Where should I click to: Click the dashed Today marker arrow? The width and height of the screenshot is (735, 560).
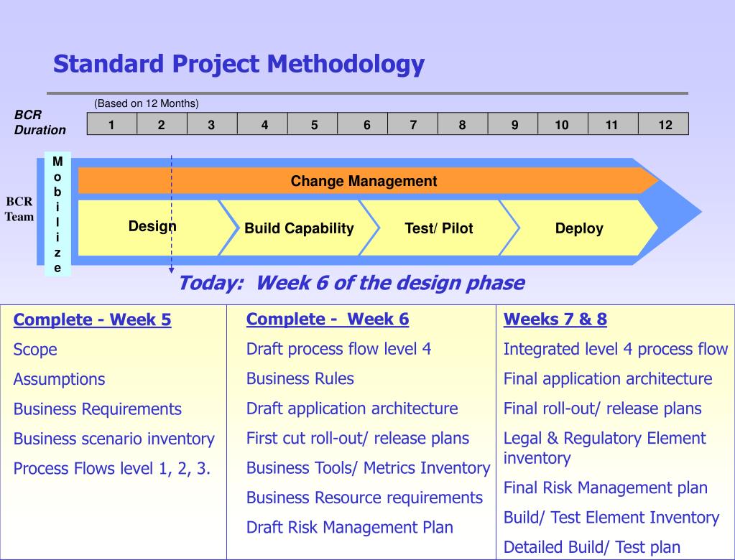click(x=172, y=215)
